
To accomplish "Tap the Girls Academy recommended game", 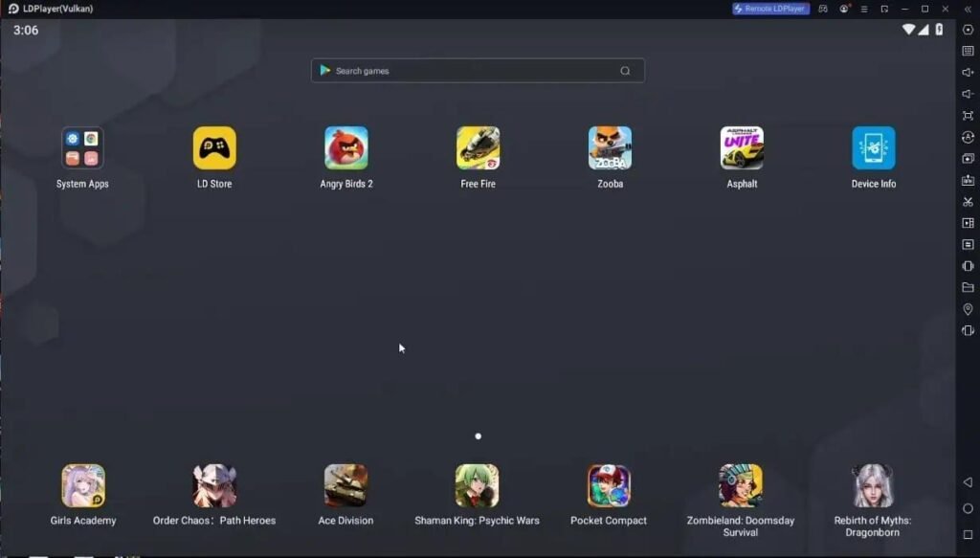I will (x=83, y=485).
